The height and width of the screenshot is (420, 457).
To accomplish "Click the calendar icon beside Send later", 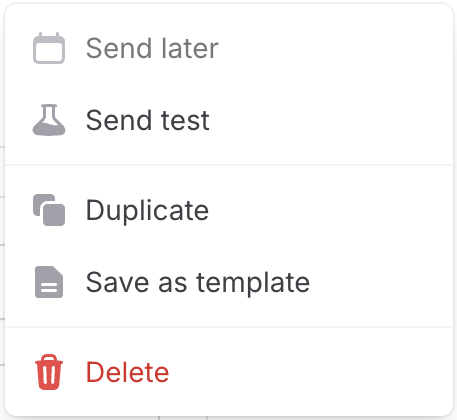I will [49, 48].
